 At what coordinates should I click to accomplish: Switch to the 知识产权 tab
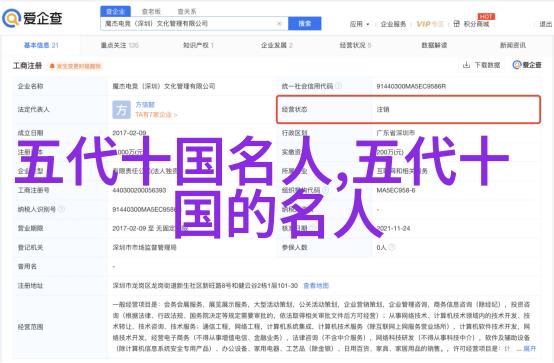198,45
